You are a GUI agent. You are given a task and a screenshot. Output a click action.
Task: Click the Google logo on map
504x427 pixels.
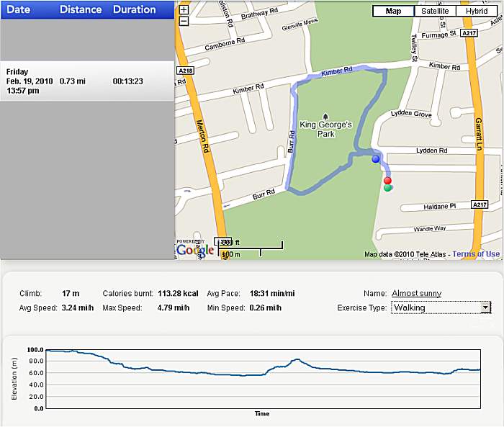pyautogui.click(x=194, y=250)
